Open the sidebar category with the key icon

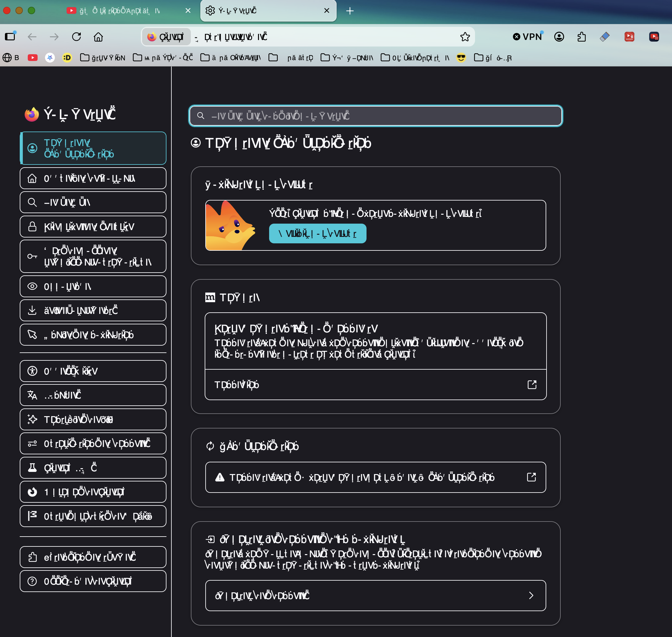pyautogui.click(x=93, y=256)
